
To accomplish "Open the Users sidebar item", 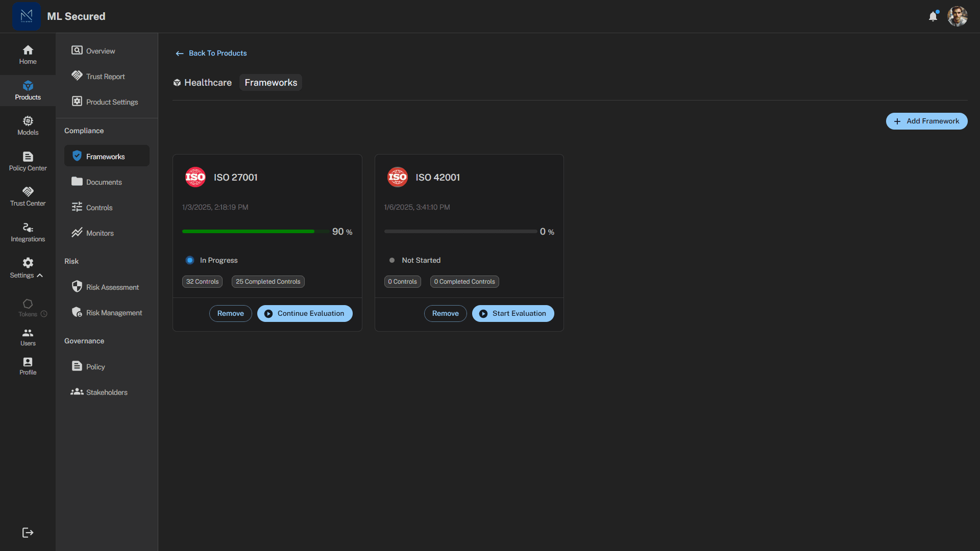I will click(28, 337).
